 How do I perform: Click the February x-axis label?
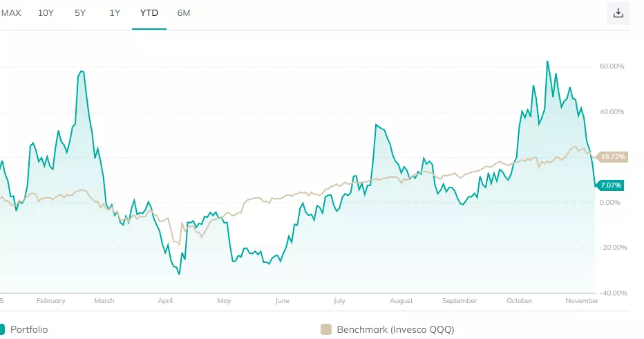50,301
